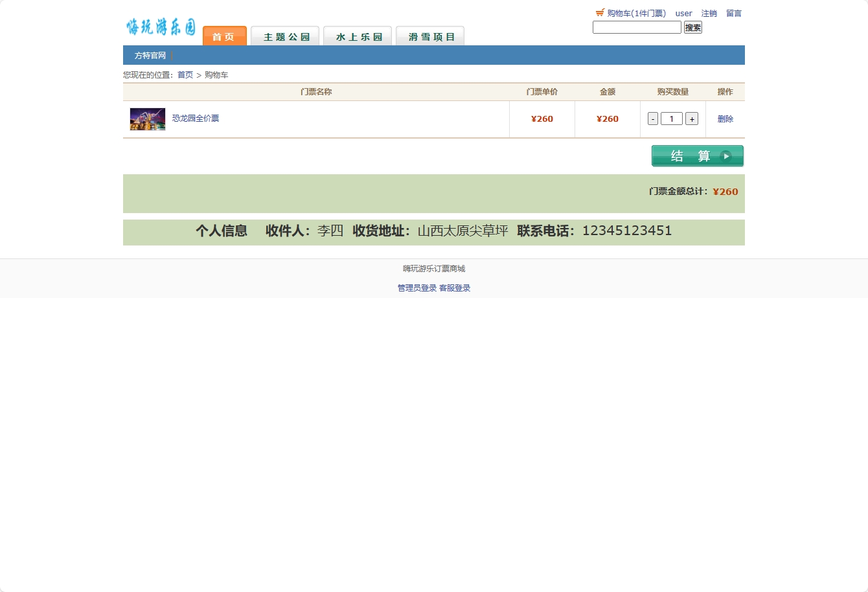868x592 pixels.
Task: Open the 首页 navigation tab
Action: click(x=225, y=36)
